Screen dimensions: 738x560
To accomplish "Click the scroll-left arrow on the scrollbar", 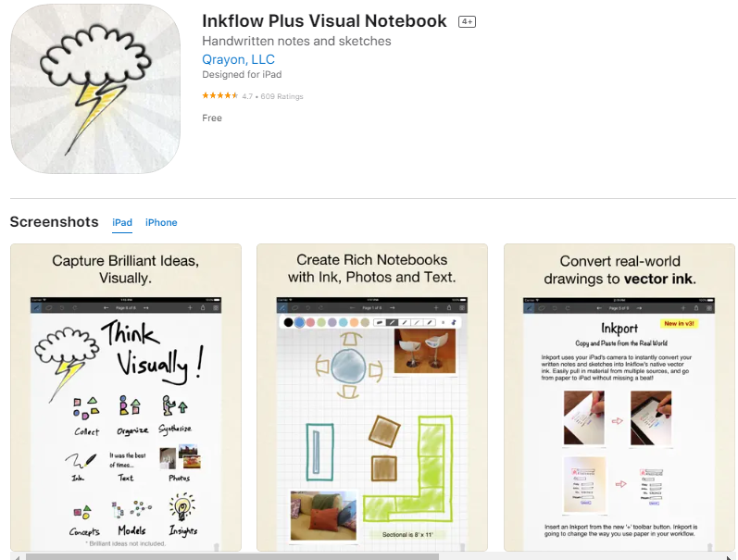I will [x=17, y=557].
